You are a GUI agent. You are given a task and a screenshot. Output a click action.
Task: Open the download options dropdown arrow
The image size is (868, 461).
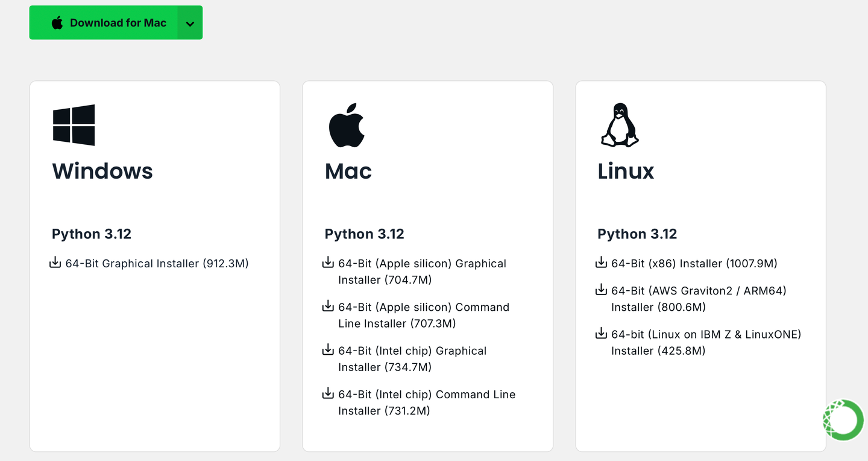(190, 23)
